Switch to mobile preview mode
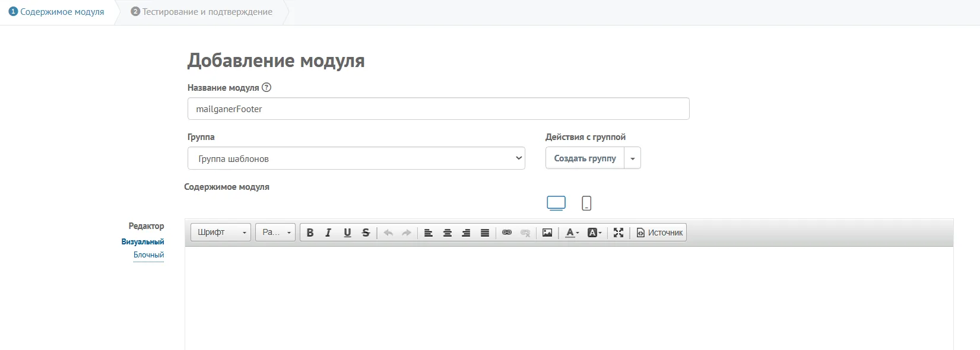This screenshot has width=980, height=350. point(586,203)
